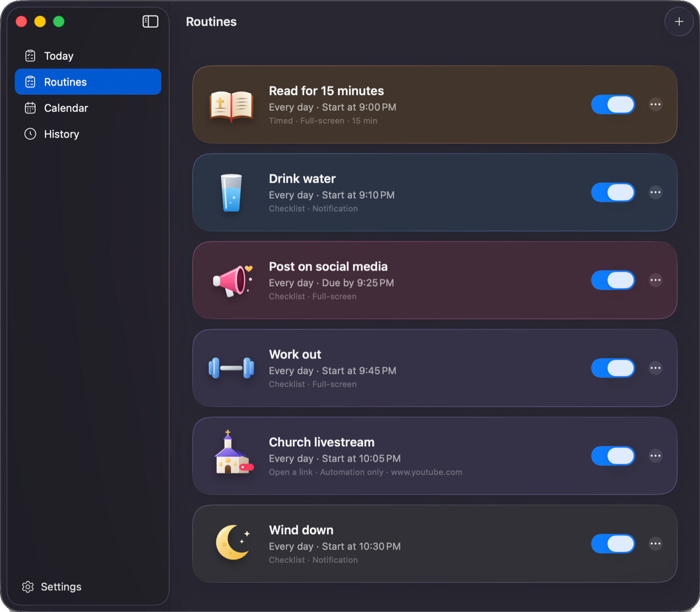Image resolution: width=700 pixels, height=612 pixels.
Task: Click the Work out title
Action: point(295,354)
